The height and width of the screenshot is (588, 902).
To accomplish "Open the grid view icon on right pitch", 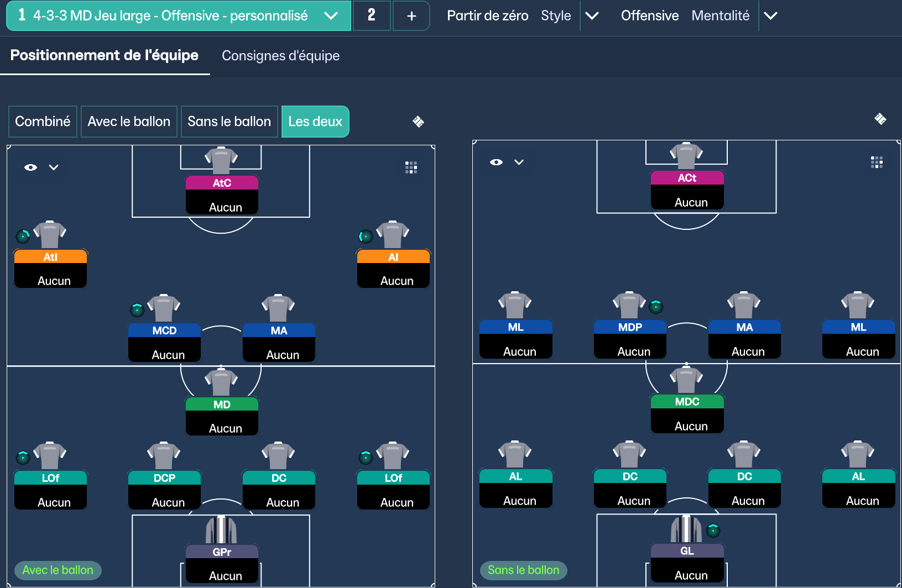I will (x=877, y=162).
